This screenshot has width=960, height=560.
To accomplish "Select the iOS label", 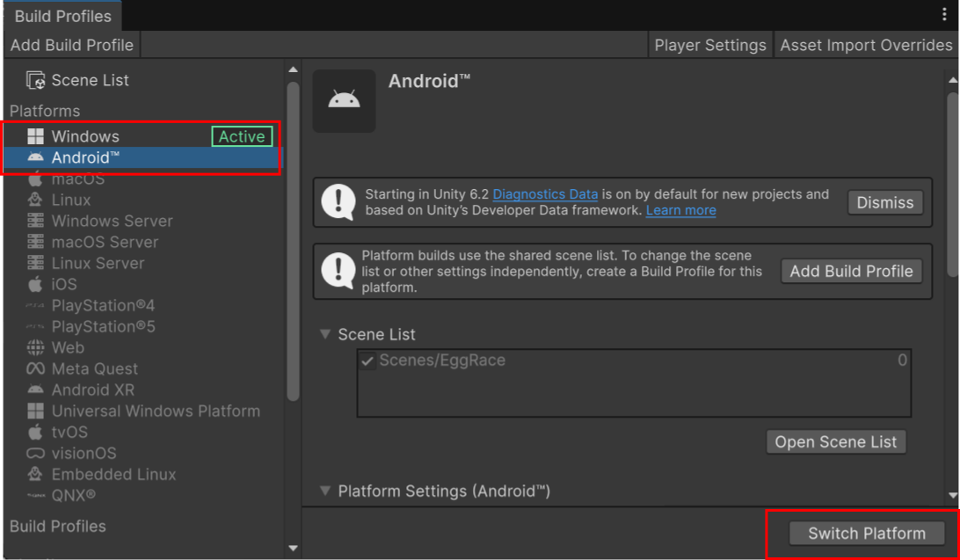I will (x=64, y=284).
